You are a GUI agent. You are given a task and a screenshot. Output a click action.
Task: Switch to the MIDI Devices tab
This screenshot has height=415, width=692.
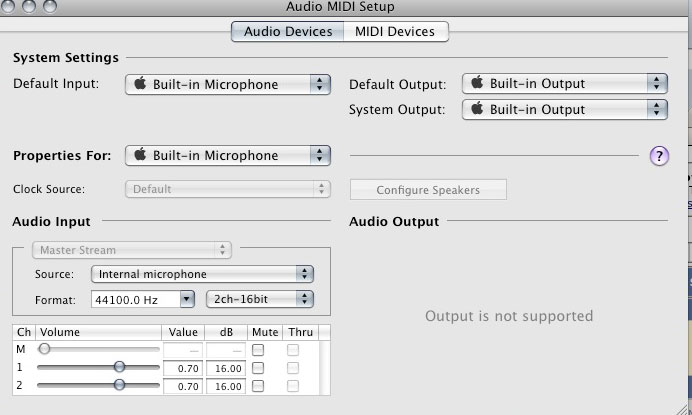tap(396, 32)
